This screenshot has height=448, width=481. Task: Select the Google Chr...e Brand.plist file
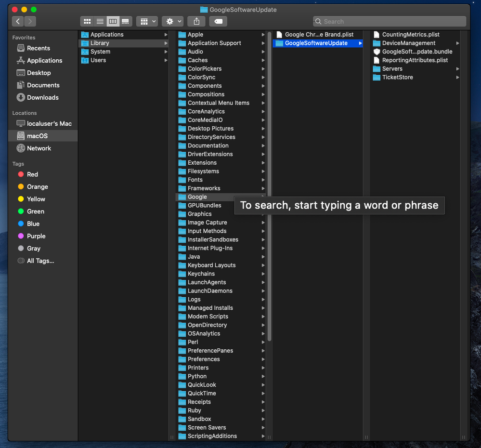pyautogui.click(x=318, y=35)
